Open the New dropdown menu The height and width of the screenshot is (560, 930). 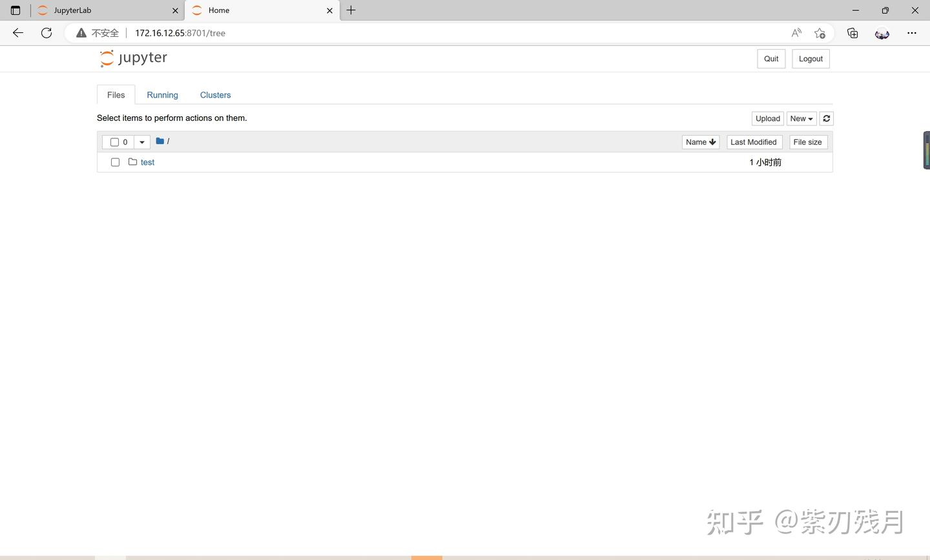pyautogui.click(x=801, y=118)
